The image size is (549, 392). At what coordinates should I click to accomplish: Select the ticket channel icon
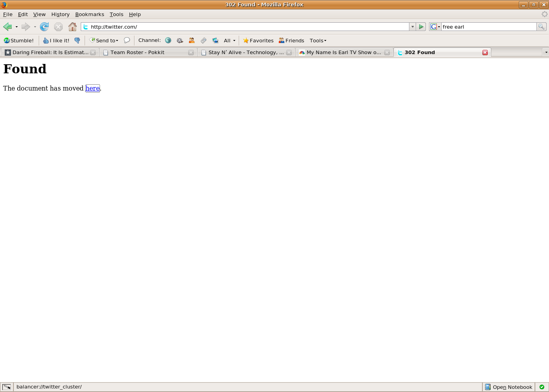tap(204, 40)
